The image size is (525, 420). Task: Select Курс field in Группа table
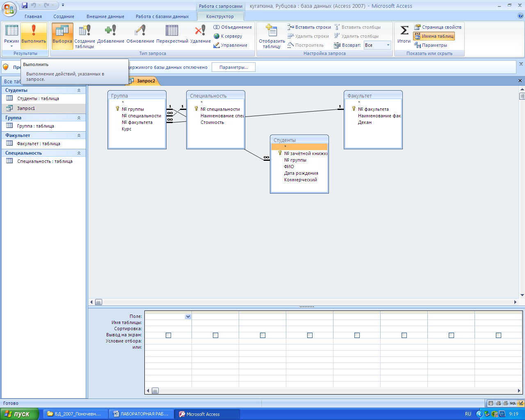(x=127, y=129)
